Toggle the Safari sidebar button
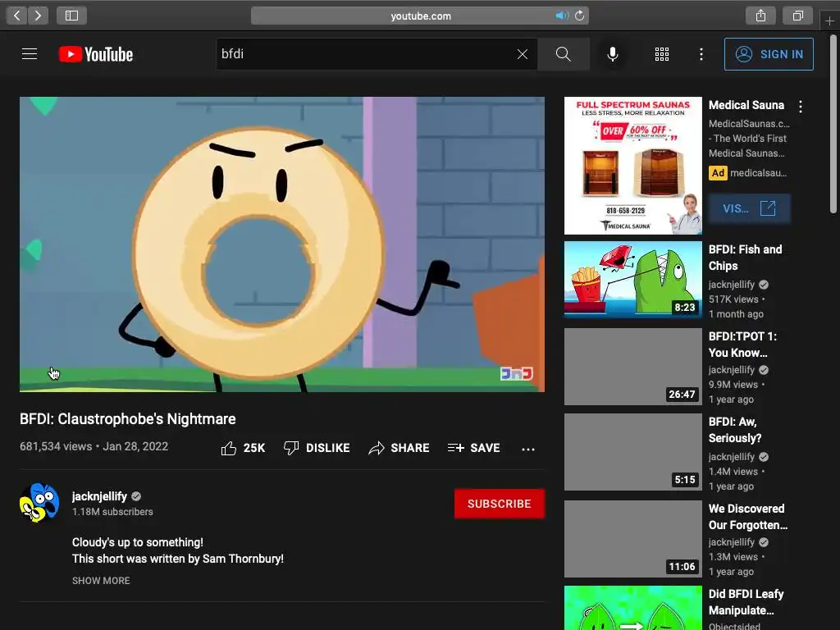 click(72, 16)
